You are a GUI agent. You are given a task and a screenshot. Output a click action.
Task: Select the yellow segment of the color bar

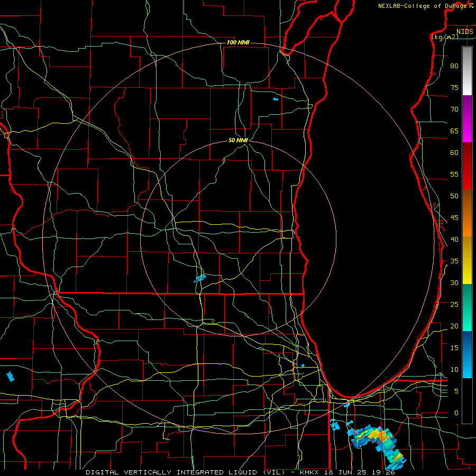(x=467, y=260)
